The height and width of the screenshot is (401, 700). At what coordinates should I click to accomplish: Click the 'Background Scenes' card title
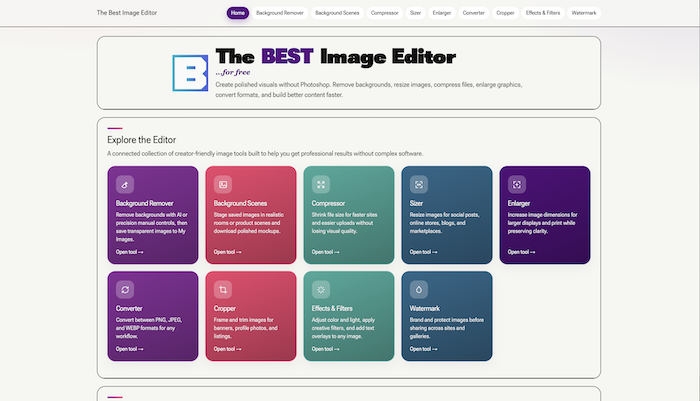click(x=240, y=203)
